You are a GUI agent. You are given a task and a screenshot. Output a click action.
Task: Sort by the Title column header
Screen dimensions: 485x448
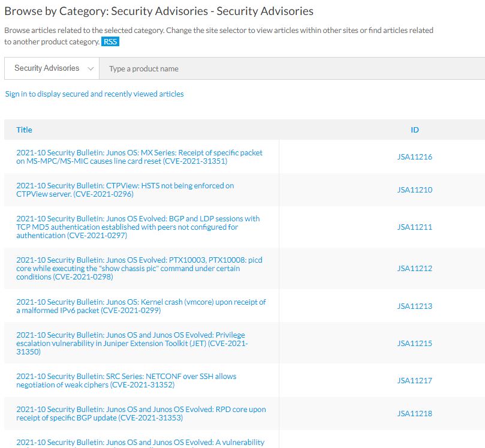click(24, 130)
